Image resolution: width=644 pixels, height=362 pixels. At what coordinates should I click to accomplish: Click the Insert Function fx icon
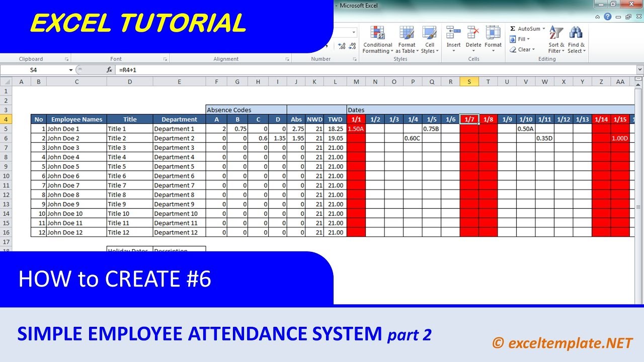109,70
